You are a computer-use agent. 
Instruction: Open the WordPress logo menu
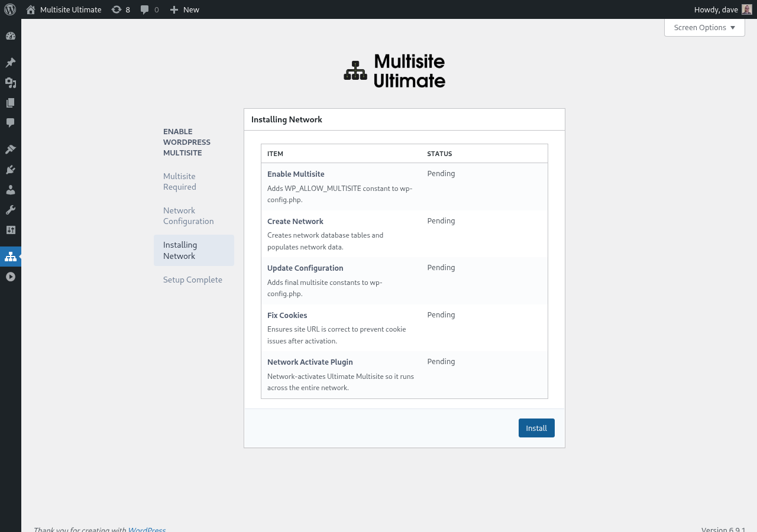(x=10, y=9)
